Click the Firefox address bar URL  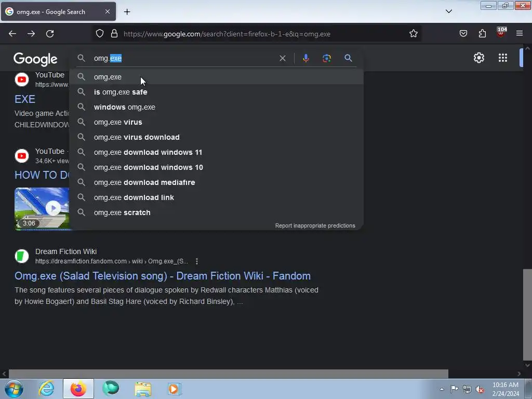click(x=227, y=34)
